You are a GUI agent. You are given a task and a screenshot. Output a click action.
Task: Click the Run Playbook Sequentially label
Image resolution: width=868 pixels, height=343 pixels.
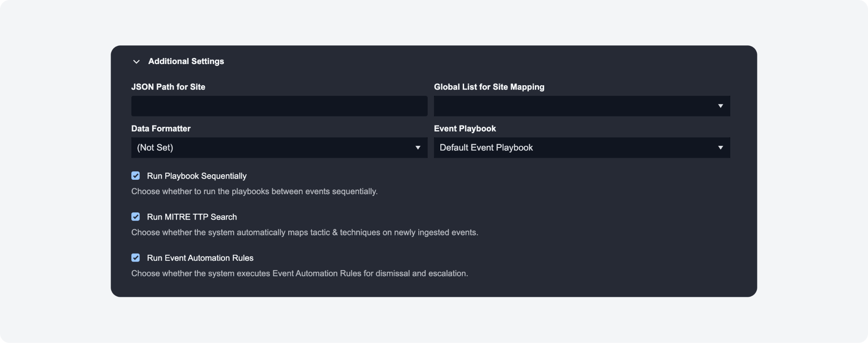click(197, 176)
